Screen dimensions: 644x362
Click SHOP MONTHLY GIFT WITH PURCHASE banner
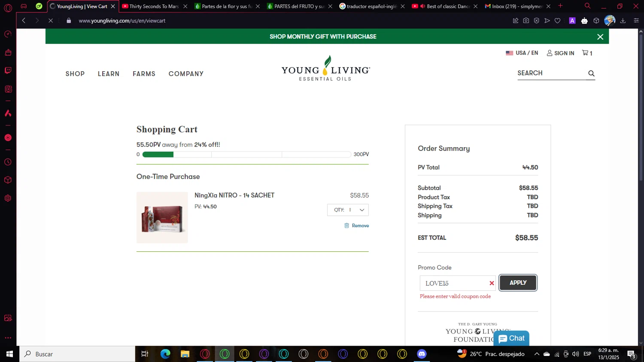click(323, 36)
